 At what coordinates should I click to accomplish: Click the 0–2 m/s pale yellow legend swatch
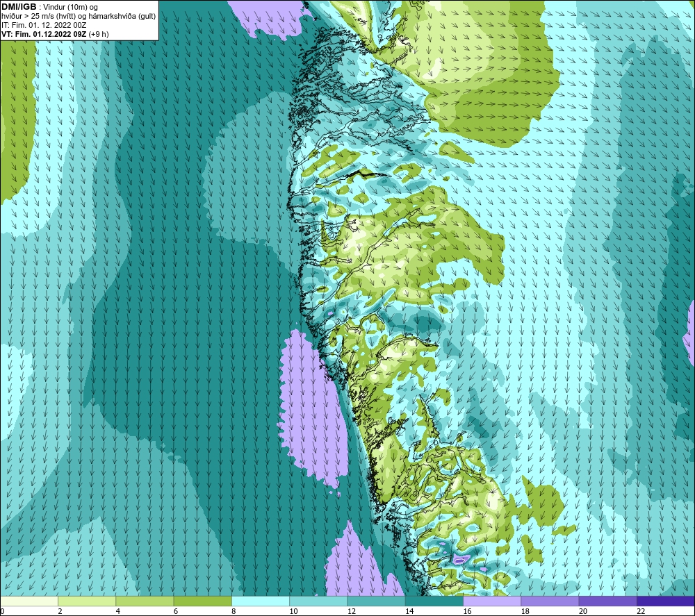click(x=29, y=601)
